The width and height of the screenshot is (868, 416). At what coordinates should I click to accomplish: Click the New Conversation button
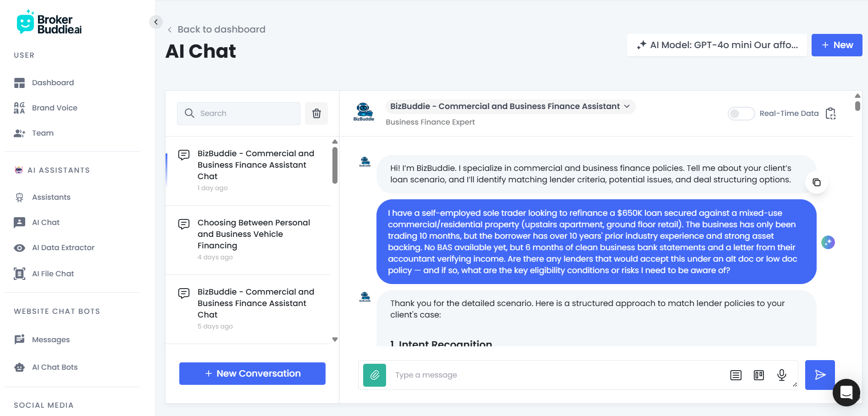[x=252, y=373]
